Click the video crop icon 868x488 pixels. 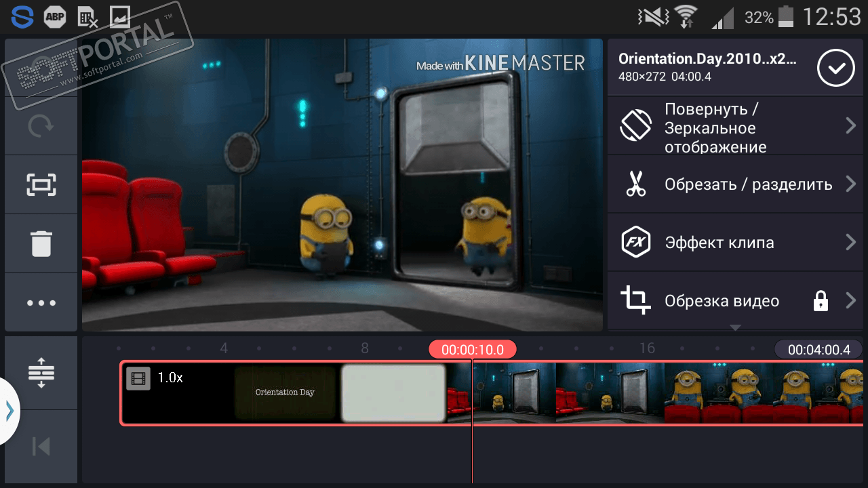coord(636,300)
